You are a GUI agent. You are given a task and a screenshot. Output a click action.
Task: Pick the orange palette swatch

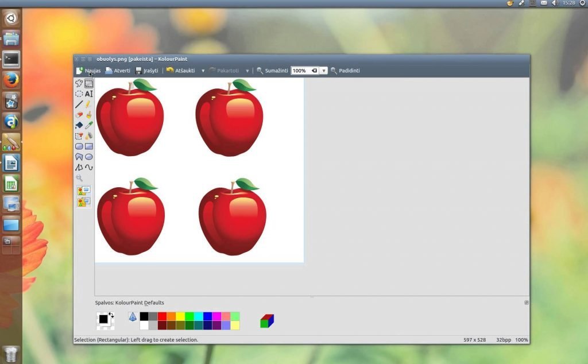click(171, 316)
